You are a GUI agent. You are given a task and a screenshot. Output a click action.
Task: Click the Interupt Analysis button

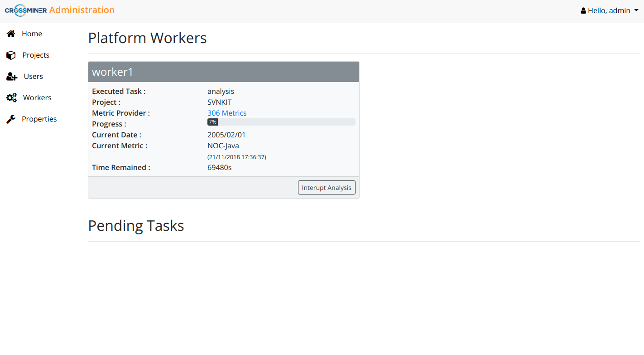[x=327, y=188]
